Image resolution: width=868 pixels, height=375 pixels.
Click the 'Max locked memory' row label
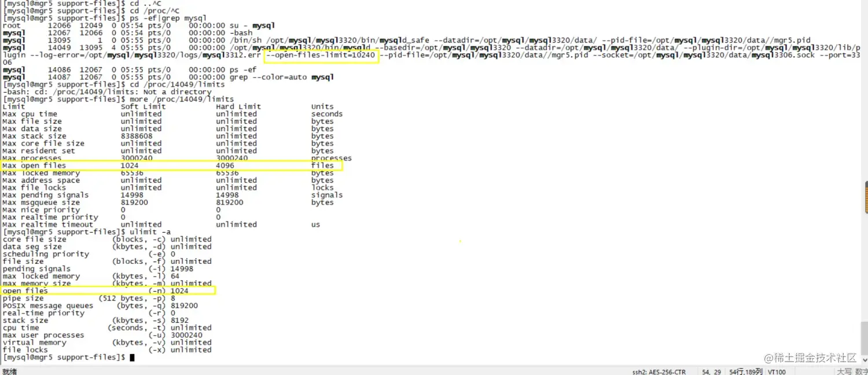coord(41,173)
